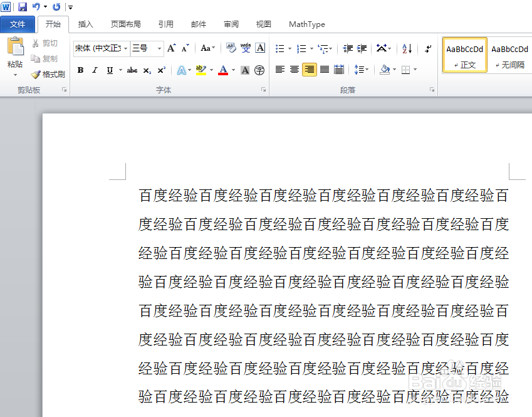Viewport: 532px width, 417px height.
Task: Toggle Underline formatting
Action: click(110, 70)
